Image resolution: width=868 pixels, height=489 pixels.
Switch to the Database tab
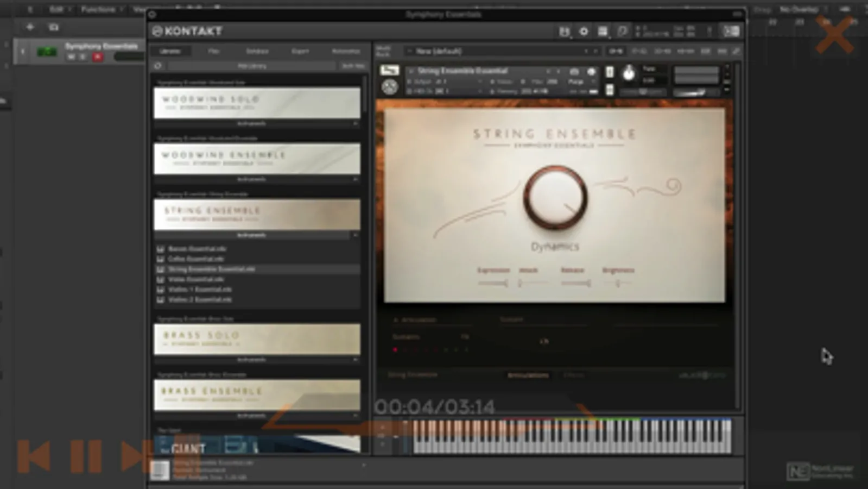257,51
